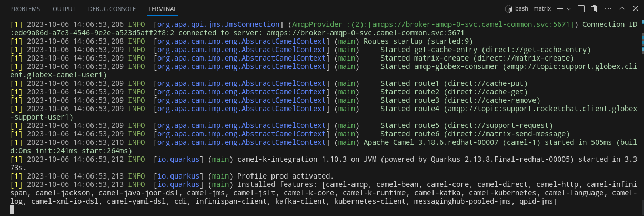Screen dimensions: 644x216
Task: Open the terminal more actions ellipsis menu
Action: point(608,9)
